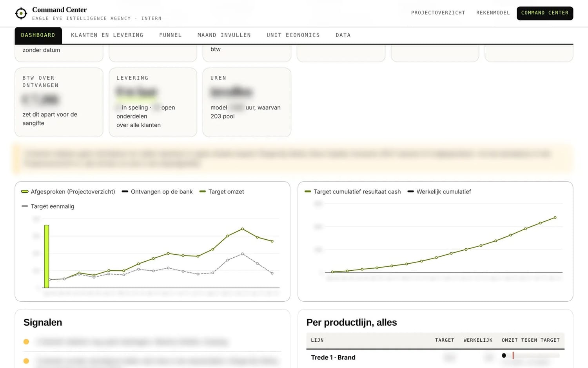
Task: Toggle the Afgesproken (Projectoverzicht) legend series
Action: [x=68, y=191]
